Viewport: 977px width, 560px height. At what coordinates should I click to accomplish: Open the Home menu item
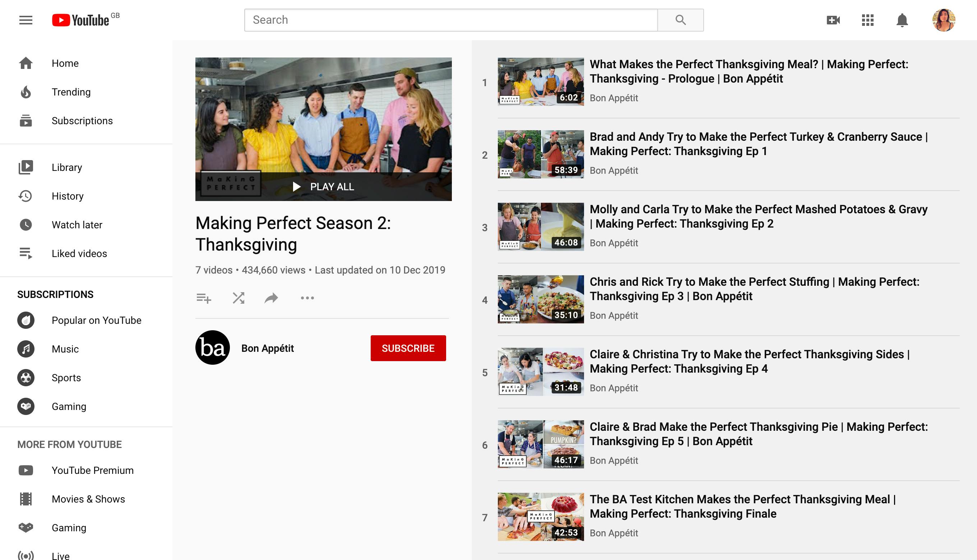click(x=86, y=63)
